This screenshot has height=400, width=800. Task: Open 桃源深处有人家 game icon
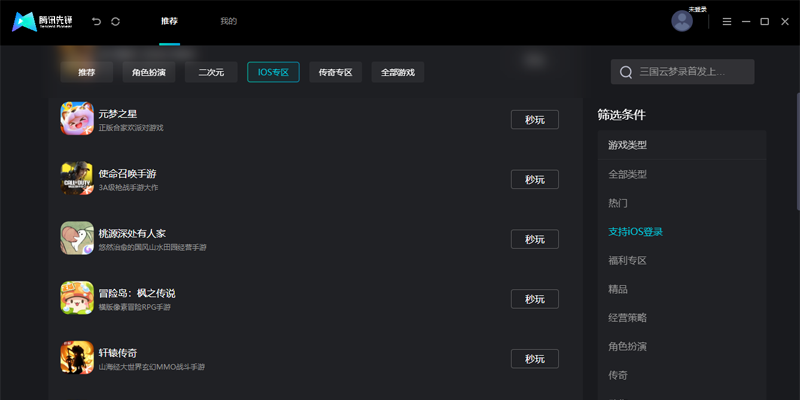point(77,238)
